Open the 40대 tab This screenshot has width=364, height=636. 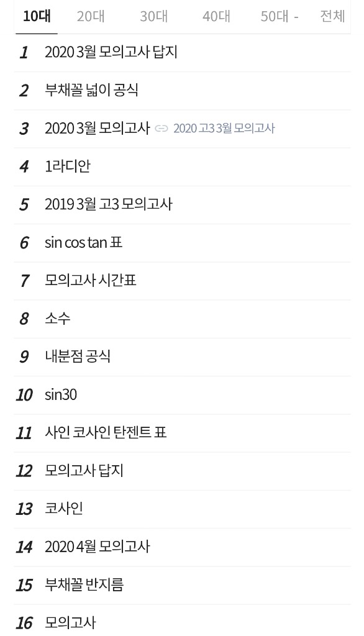[x=216, y=16]
